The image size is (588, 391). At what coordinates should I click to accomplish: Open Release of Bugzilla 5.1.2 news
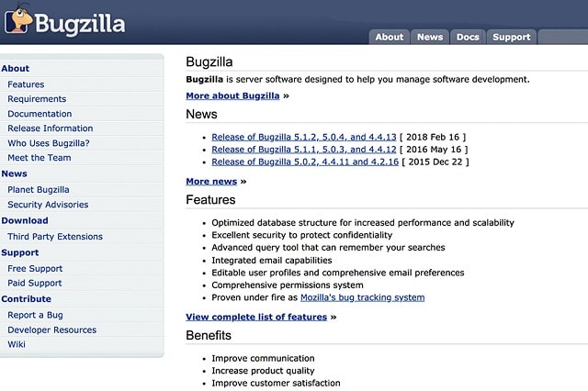pyautogui.click(x=304, y=137)
